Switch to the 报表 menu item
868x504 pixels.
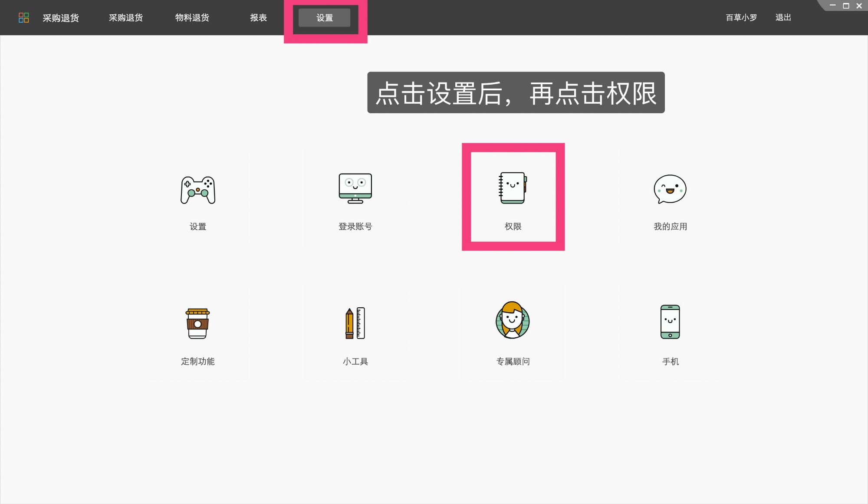tap(258, 18)
